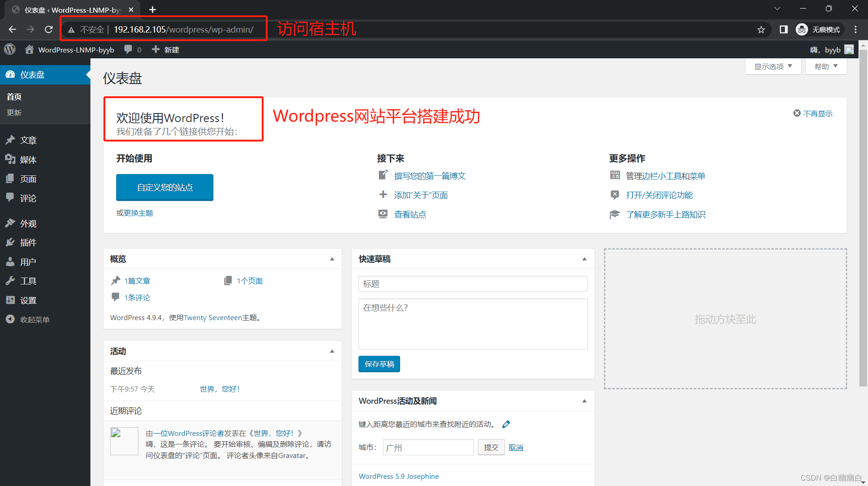Viewport: 868px width, 486px height.
Task: Click the 城市 input field
Action: click(428, 447)
